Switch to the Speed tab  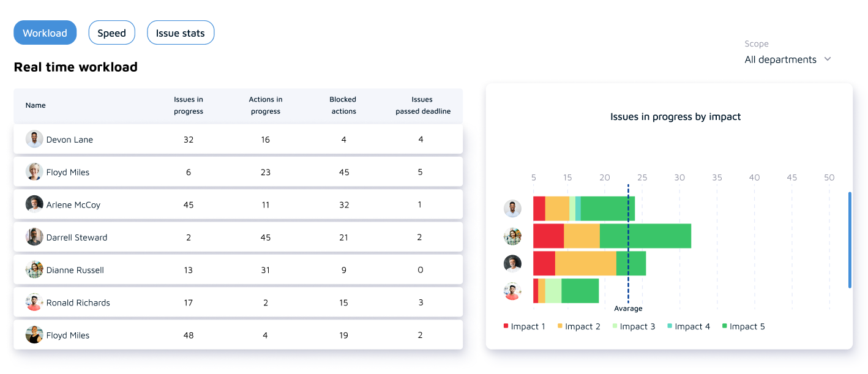click(x=112, y=33)
